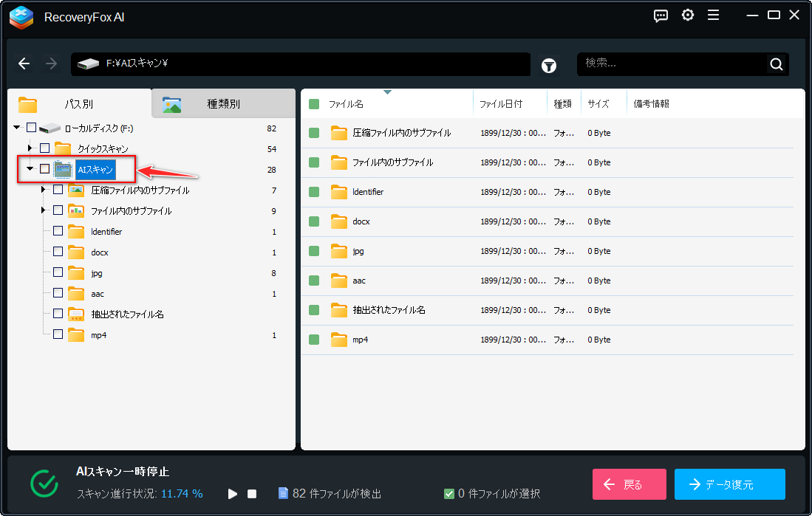
Task: Toggle the select-all checkbox in file header
Action: 314,104
